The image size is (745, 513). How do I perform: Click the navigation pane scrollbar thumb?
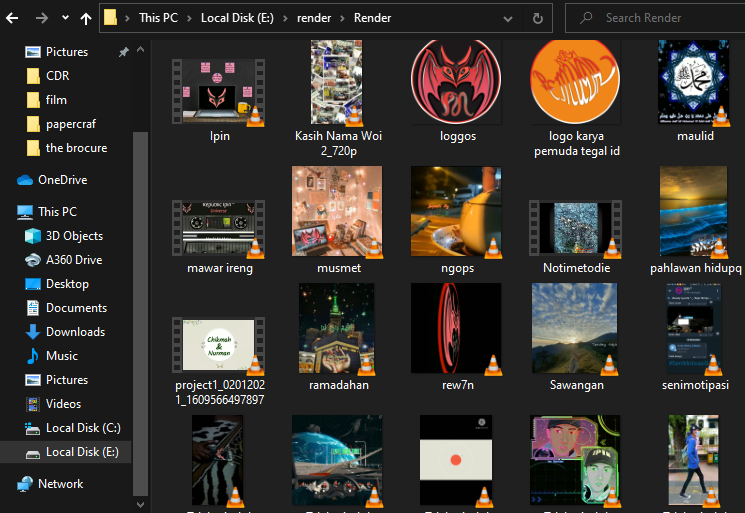click(140, 314)
